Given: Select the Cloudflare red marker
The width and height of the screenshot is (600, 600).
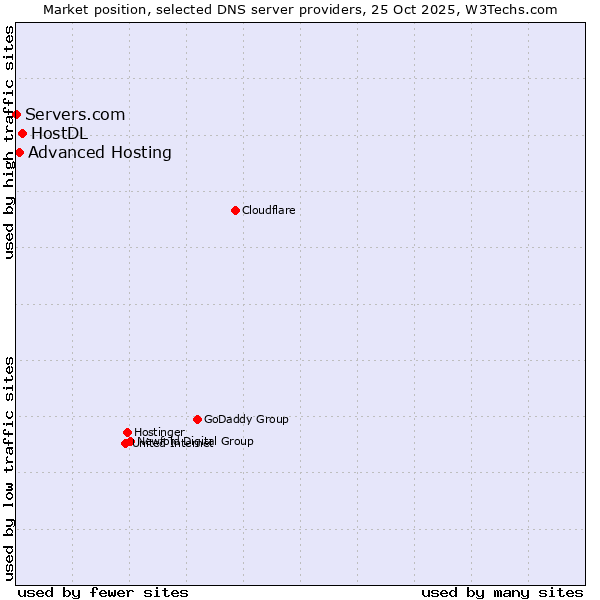Looking at the screenshot, I should (x=235, y=210).
